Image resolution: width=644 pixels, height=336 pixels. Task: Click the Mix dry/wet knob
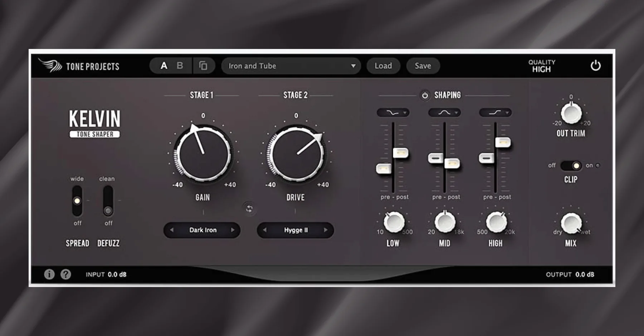point(571,223)
